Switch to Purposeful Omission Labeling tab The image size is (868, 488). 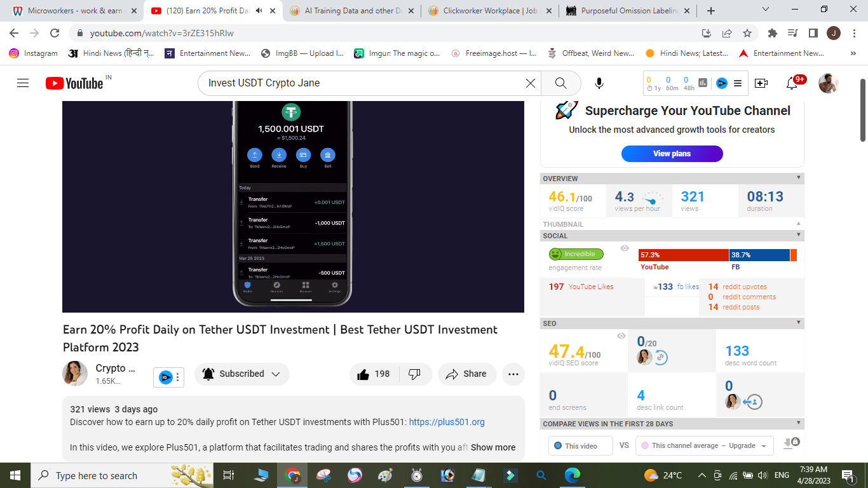(x=628, y=11)
